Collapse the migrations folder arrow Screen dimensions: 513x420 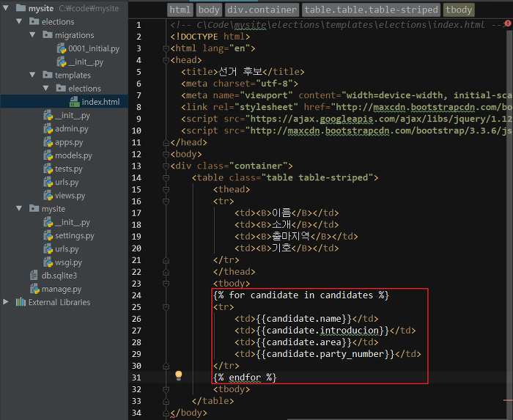[32, 34]
